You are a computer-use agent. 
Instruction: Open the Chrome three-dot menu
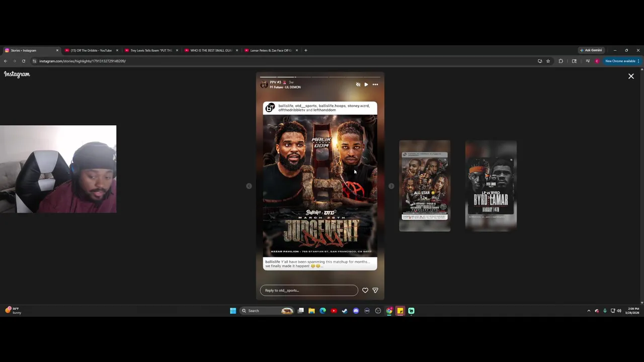(638, 61)
